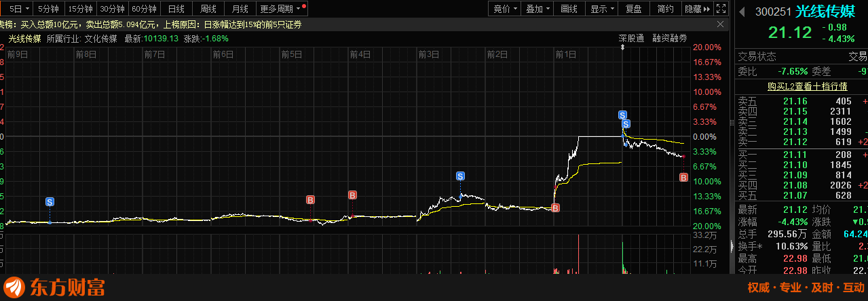868x301 pixels.
Task: Click the 卖一 volume 619
Action: pyautogui.click(x=844, y=142)
